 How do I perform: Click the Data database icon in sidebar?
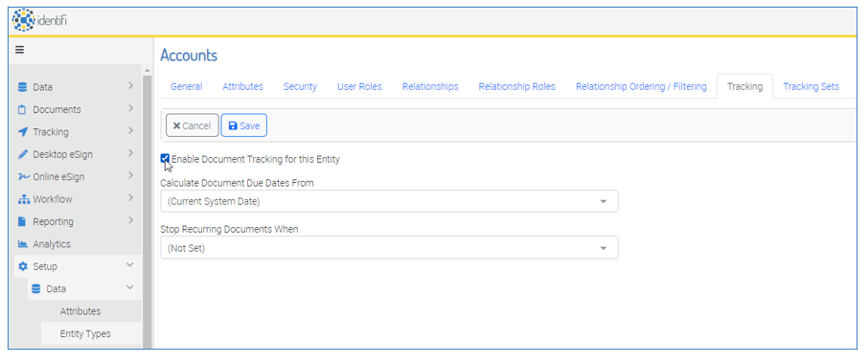click(x=22, y=87)
